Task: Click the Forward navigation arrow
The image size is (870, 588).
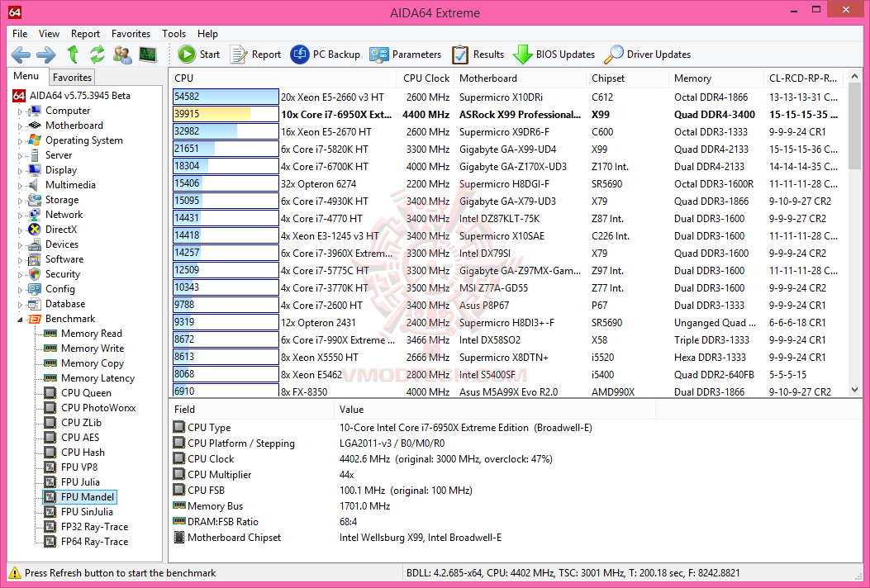Action: tap(46, 55)
